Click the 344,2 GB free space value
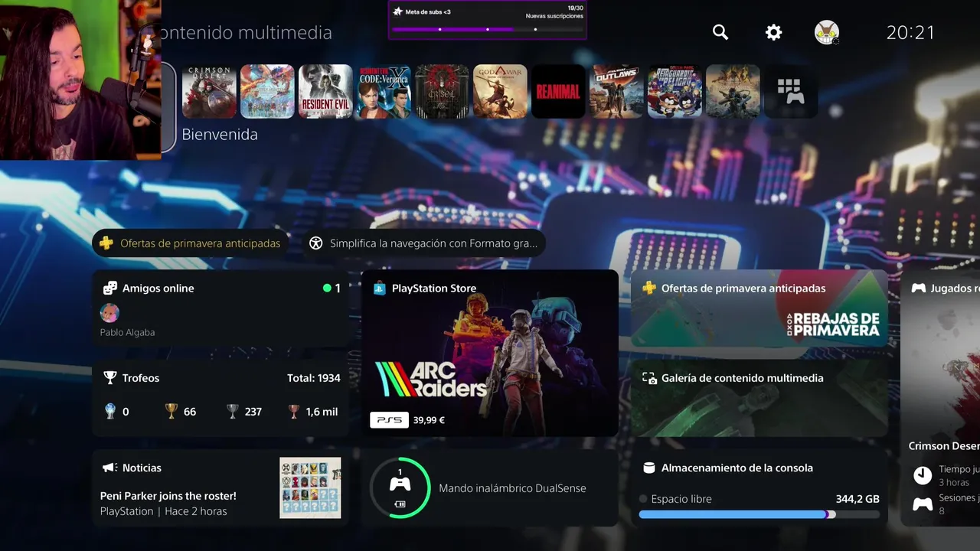The width and height of the screenshot is (980, 551). coord(857,499)
